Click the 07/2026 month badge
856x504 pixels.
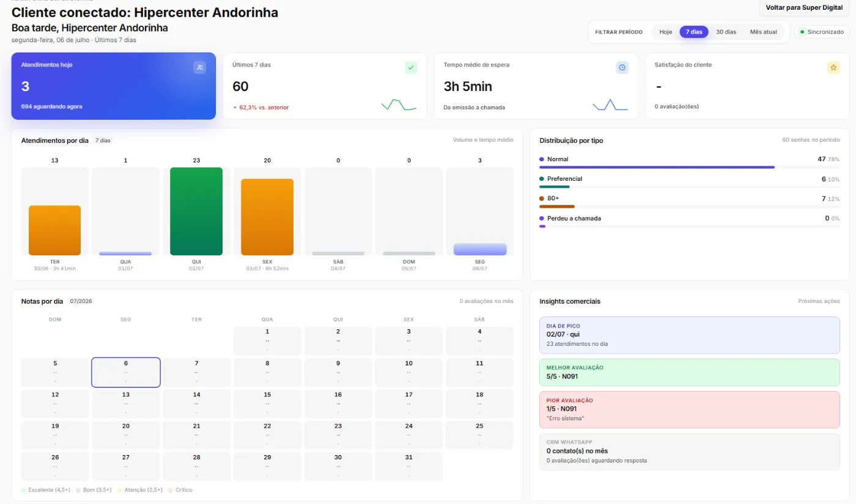[x=81, y=301]
